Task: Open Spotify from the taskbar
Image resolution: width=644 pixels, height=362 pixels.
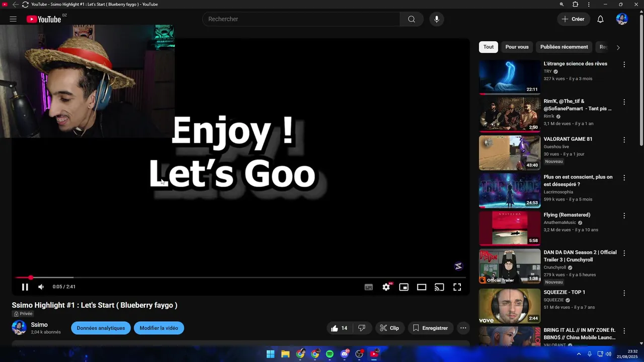Action: (x=330, y=354)
